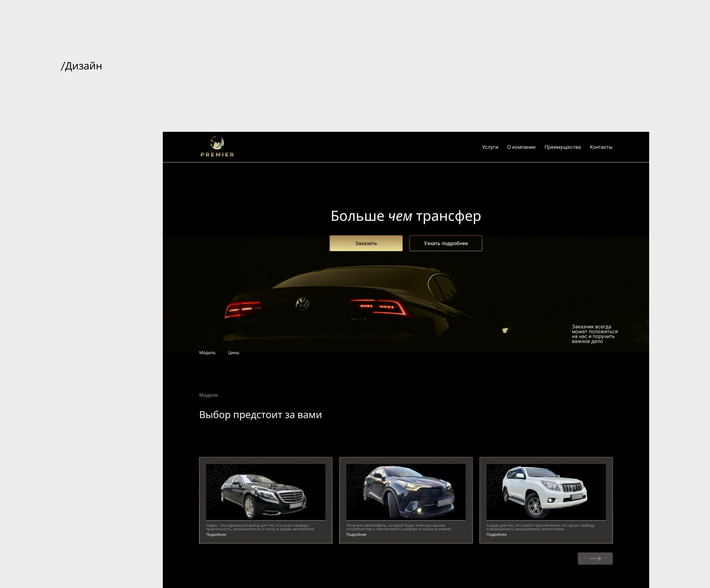Click the VW emblem on hero car

(x=302, y=303)
